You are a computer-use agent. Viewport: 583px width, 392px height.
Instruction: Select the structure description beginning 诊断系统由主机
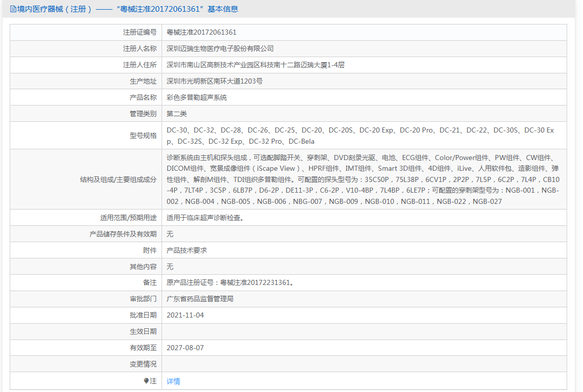(x=363, y=179)
